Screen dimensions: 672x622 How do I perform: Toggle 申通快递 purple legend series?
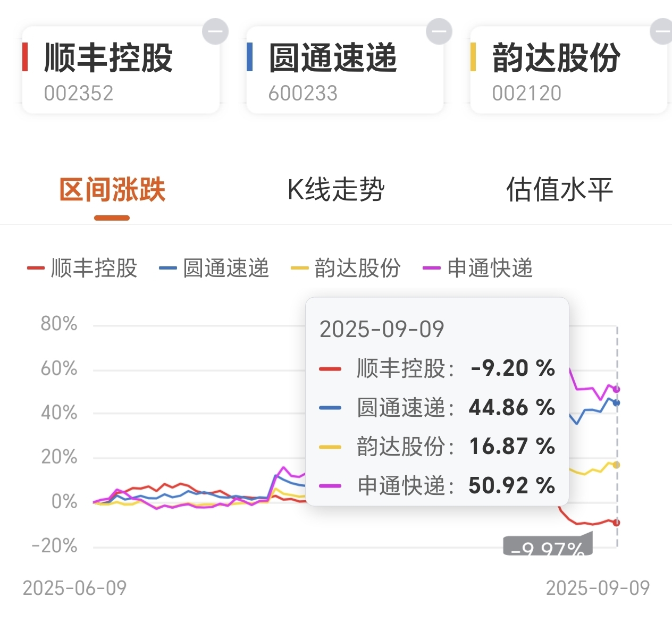[478, 268]
